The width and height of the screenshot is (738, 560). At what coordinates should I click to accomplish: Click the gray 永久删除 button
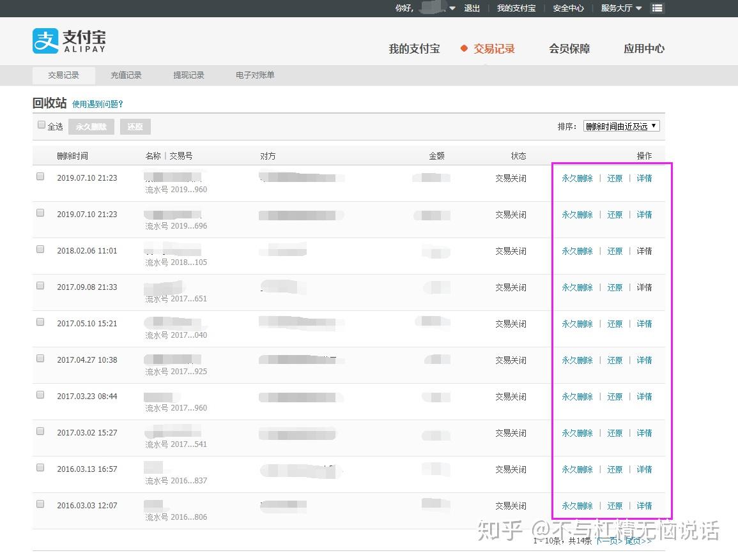[91, 126]
